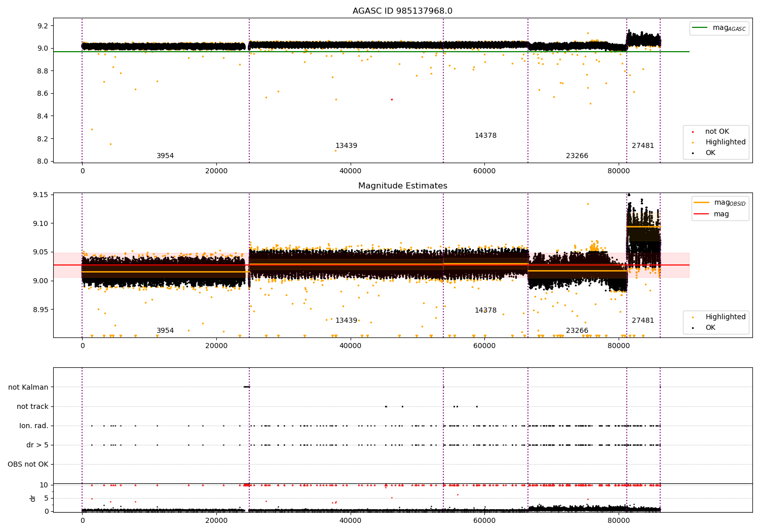Click the orange mag OBSID legend line sample
The width and height of the screenshot is (760, 532).
coord(701,203)
